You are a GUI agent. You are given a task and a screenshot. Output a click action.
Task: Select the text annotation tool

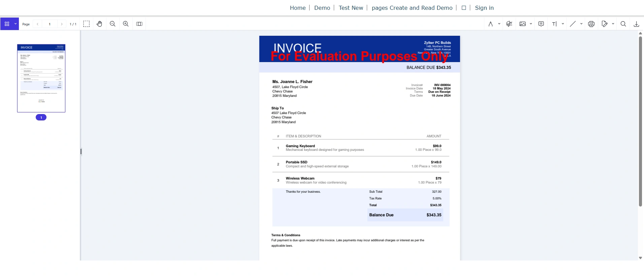click(x=554, y=24)
